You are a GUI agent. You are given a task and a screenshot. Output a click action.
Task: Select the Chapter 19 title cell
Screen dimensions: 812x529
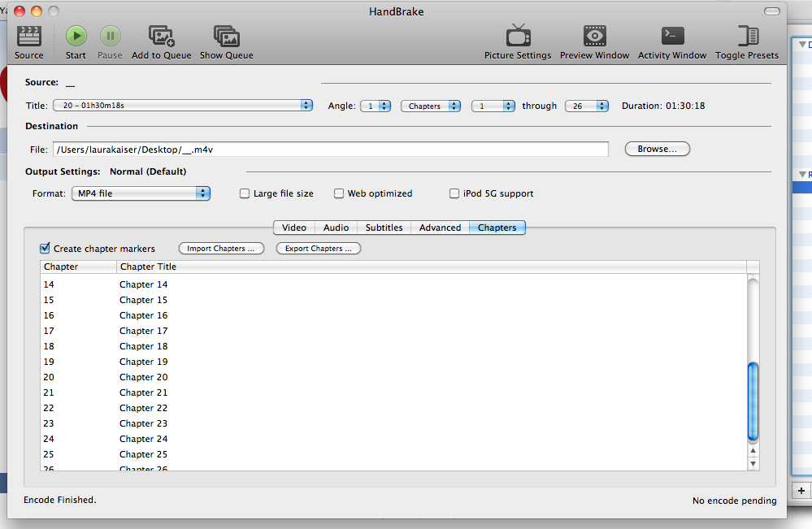143,362
